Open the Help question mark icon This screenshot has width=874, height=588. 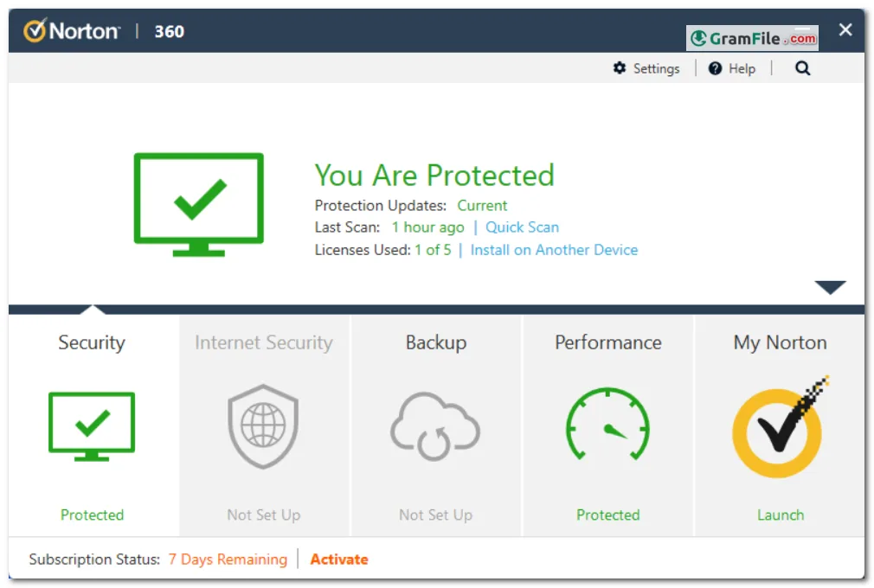coord(715,68)
